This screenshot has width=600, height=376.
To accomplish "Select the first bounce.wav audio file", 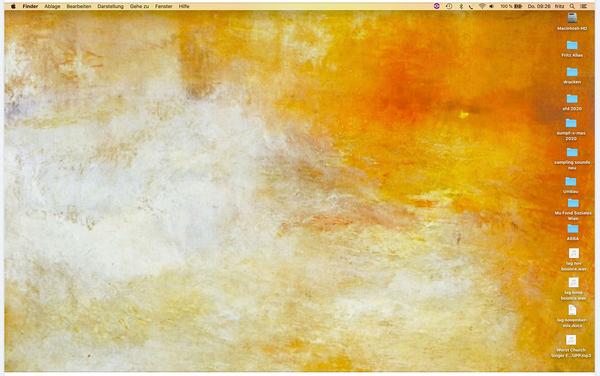I will pos(573,253).
